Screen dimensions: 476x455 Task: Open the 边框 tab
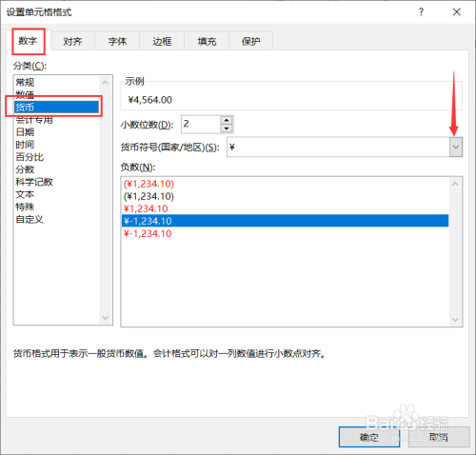click(x=162, y=41)
